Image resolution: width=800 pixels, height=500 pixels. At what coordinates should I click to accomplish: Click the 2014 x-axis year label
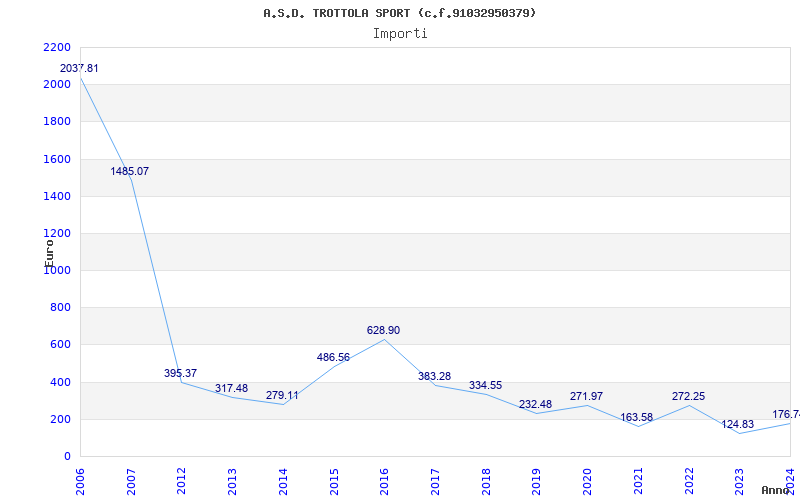click(283, 482)
